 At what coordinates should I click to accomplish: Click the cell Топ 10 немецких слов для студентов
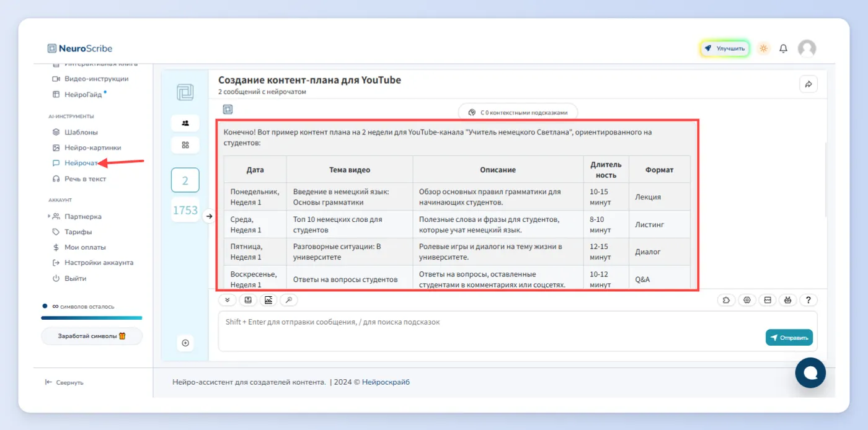pyautogui.click(x=350, y=224)
